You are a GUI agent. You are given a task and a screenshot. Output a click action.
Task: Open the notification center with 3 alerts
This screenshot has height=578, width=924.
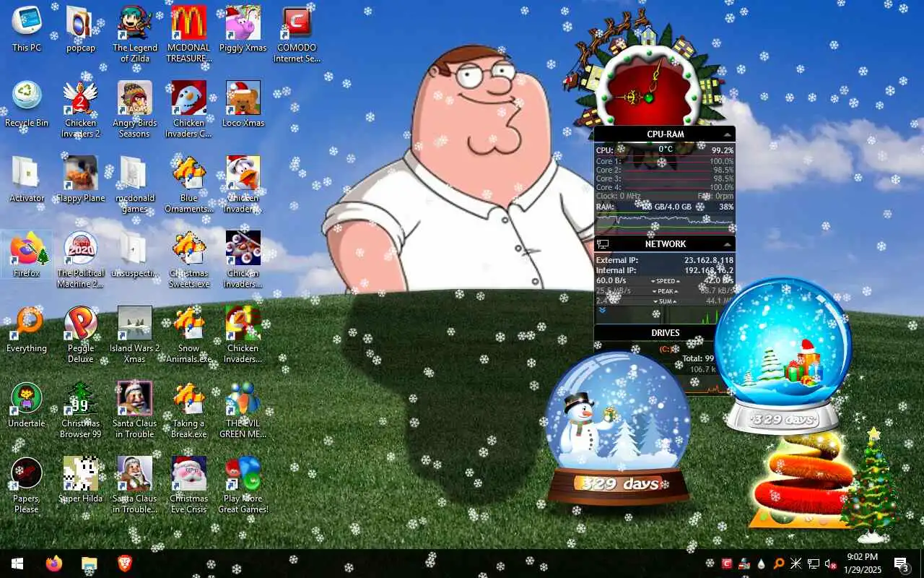click(x=901, y=564)
